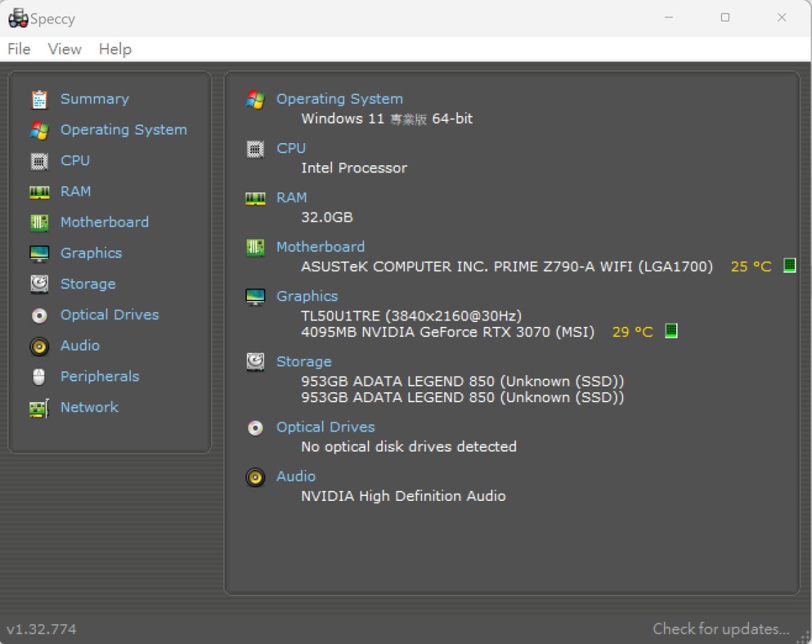Click the Peripherals mouse icon

click(x=39, y=376)
